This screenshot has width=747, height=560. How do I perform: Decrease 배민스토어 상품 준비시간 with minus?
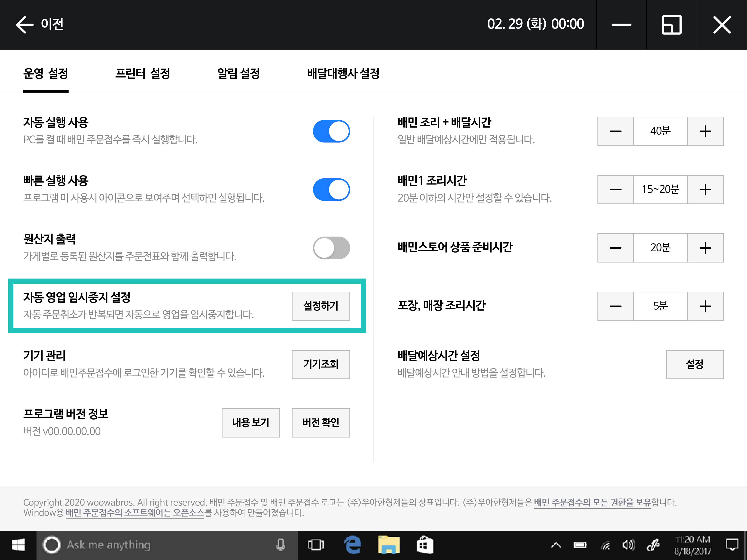coord(616,248)
